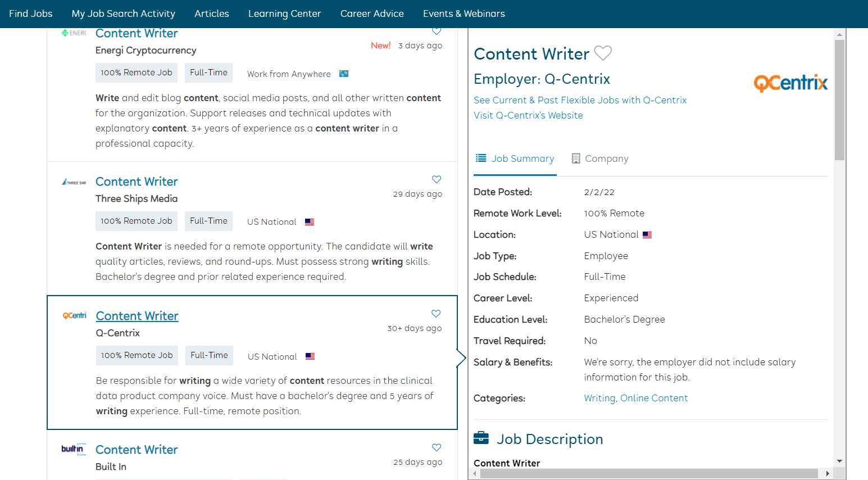Open the Online Content category link
Screen dimensions: 868x480
654,398
